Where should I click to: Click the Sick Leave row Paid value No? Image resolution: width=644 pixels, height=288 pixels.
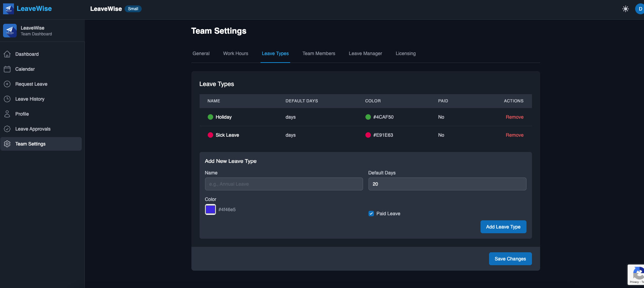(441, 135)
